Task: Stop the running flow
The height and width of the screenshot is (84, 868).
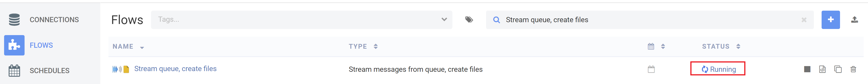Action: (807, 69)
